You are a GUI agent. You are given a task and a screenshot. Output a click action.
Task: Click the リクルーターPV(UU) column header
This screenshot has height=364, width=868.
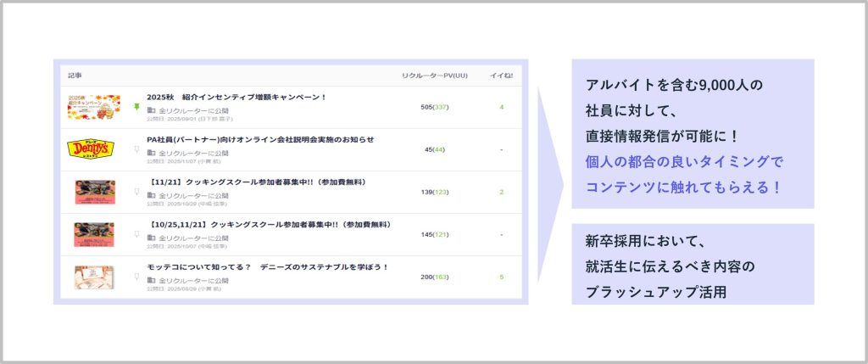[434, 76]
